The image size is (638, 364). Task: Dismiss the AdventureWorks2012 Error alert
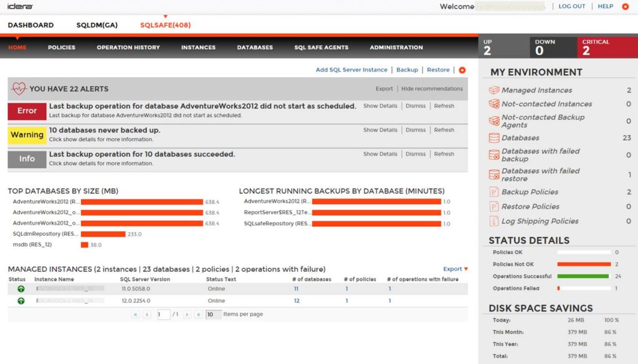pos(416,106)
